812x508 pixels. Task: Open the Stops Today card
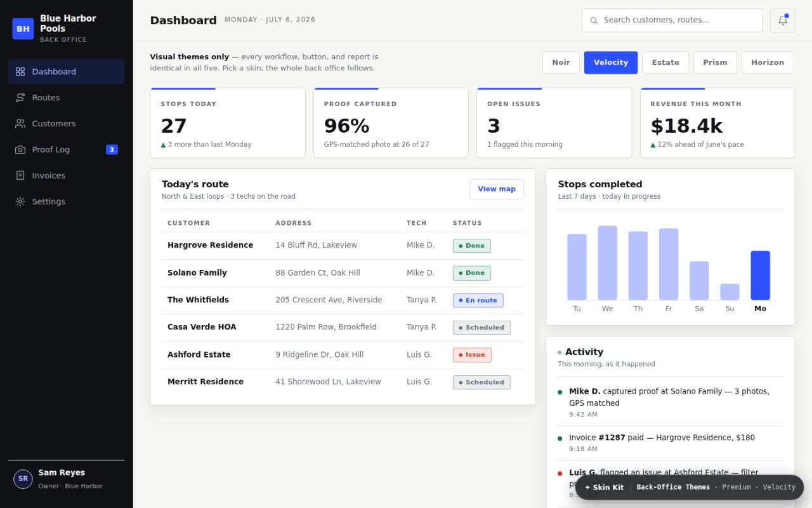point(228,123)
